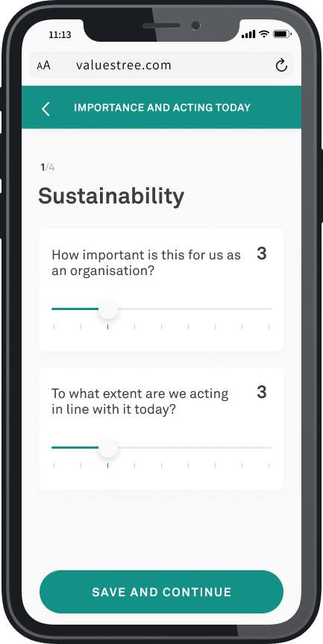This screenshot has height=644, width=323.
Task: Tap the 11:13 clock in the status bar
Action: [60, 35]
